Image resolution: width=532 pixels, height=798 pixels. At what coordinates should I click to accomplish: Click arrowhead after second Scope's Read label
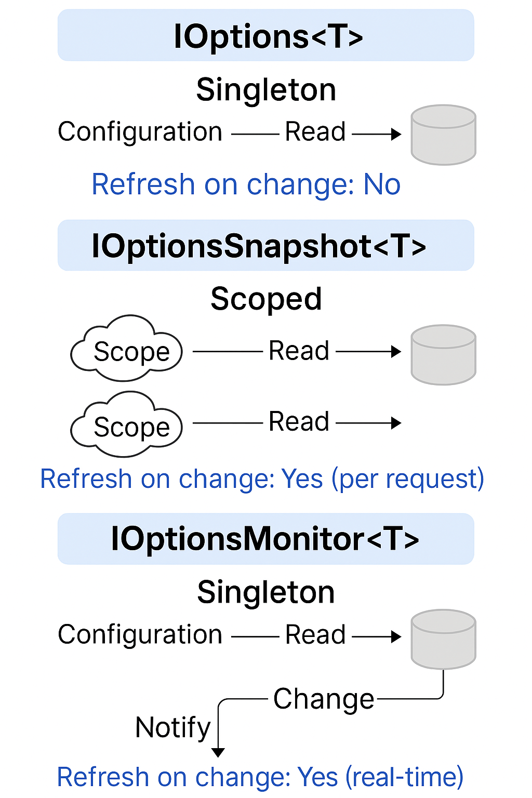(396, 423)
